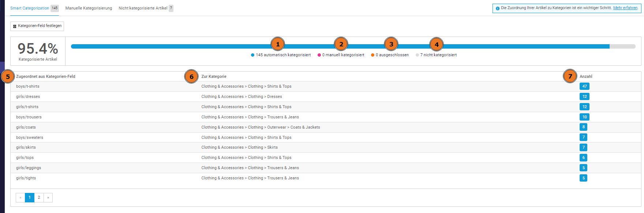This screenshot has height=213, width=644.
Task: Click the Outerwear > Coats & Jackets category
Action: tap(261, 127)
